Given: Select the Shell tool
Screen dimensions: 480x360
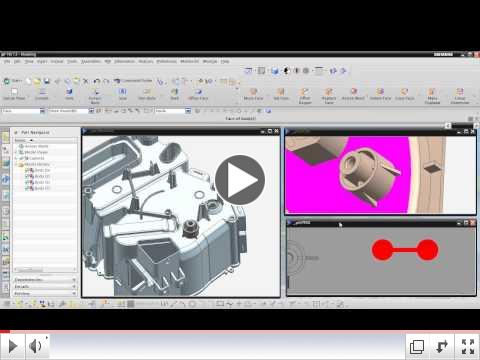Looking at the screenshot, I should [175, 94].
